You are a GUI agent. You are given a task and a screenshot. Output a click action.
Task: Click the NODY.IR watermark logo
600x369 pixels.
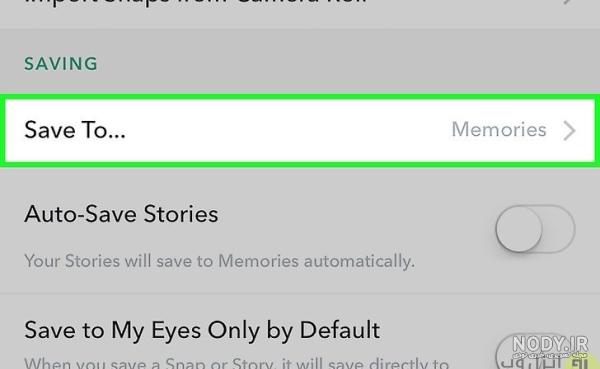click(550, 343)
